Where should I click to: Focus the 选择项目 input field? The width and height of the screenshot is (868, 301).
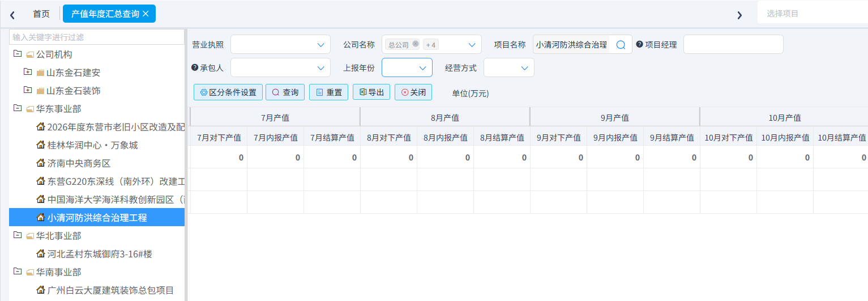(813, 13)
